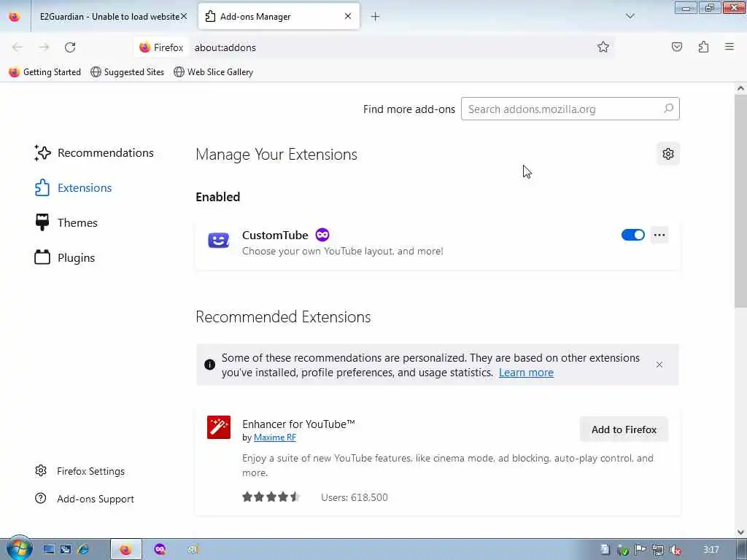Click the Action Center flag tray icon
Image resolution: width=747 pixels, height=560 pixels.
(x=640, y=550)
